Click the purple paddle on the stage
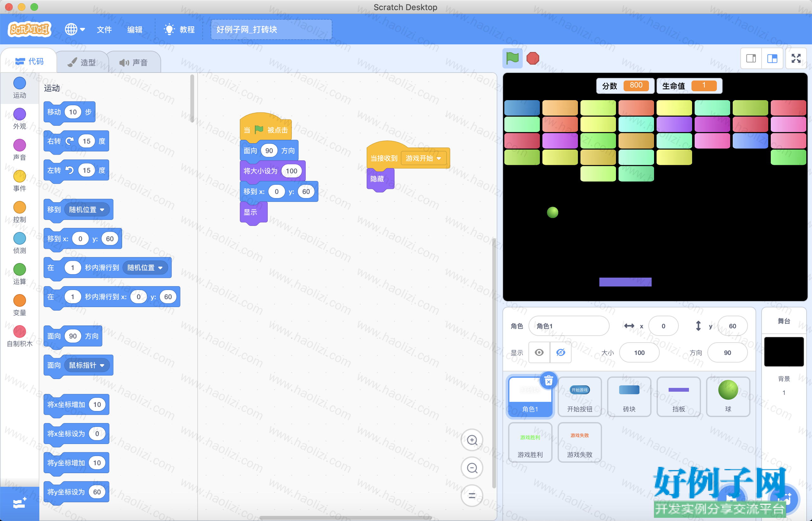 click(x=625, y=282)
